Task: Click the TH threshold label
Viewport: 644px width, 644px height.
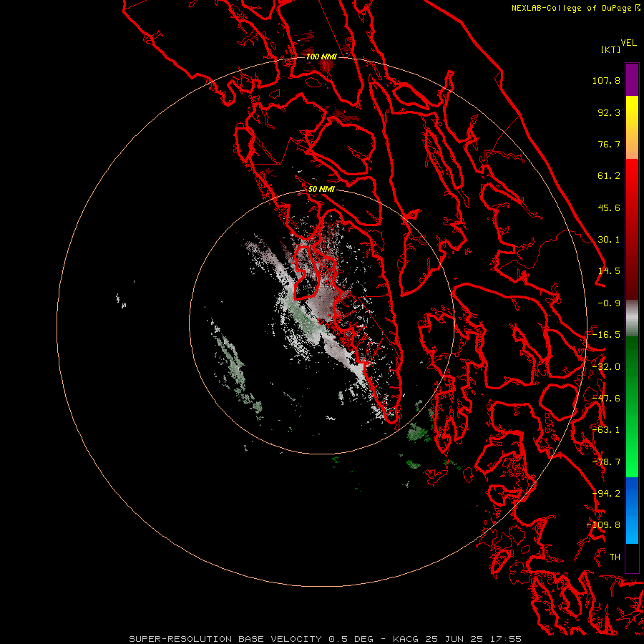Action: 615,557
